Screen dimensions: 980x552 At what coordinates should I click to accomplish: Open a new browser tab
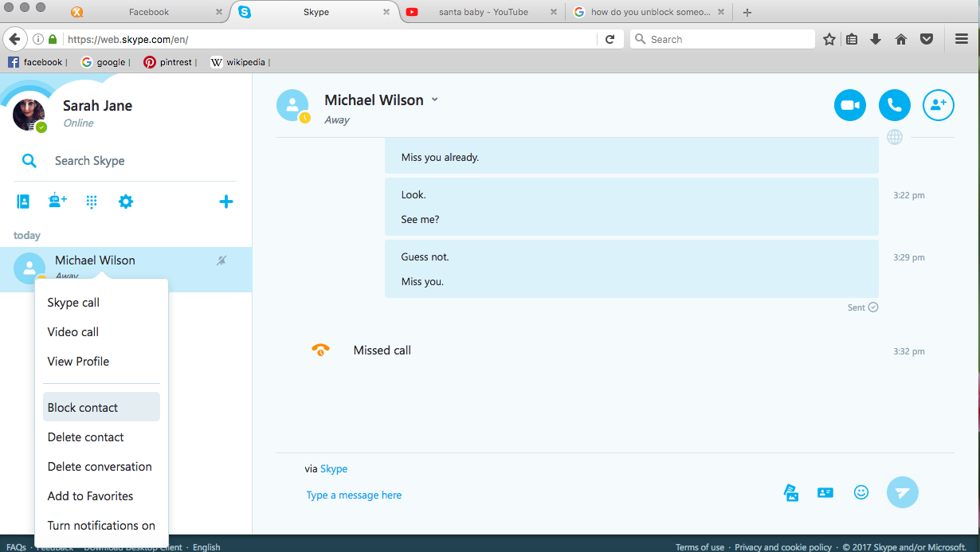tap(747, 12)
